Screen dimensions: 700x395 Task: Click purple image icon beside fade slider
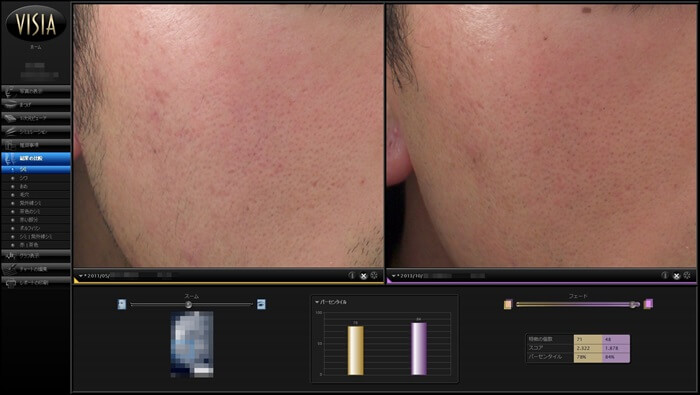coord(649,304)
